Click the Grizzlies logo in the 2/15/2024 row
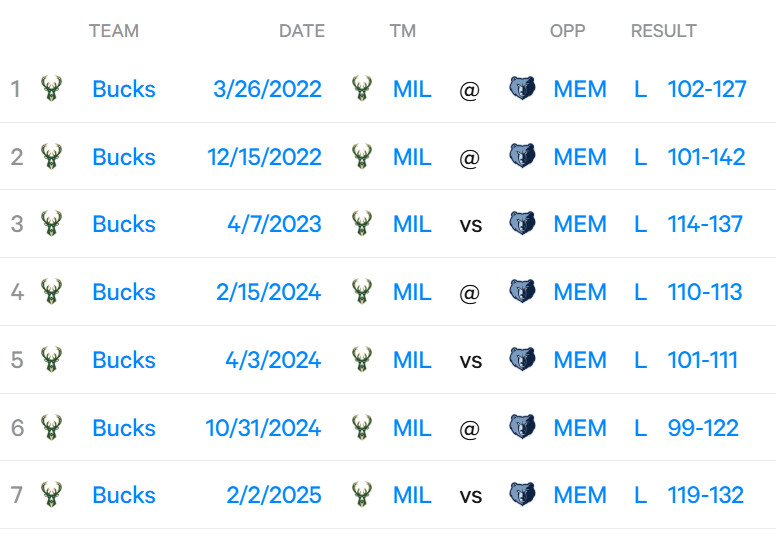This screenshot has height=540, width=776. (x=522, y=292)
